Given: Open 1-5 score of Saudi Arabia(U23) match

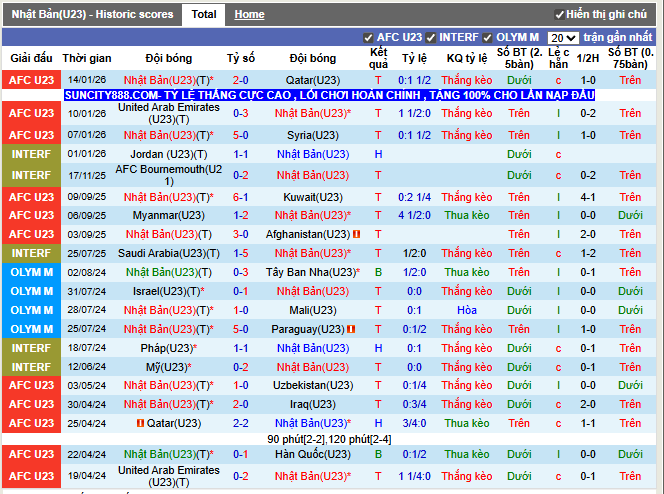Looking at the screenshot, I should pyautogui.click(x=241, y=253).
